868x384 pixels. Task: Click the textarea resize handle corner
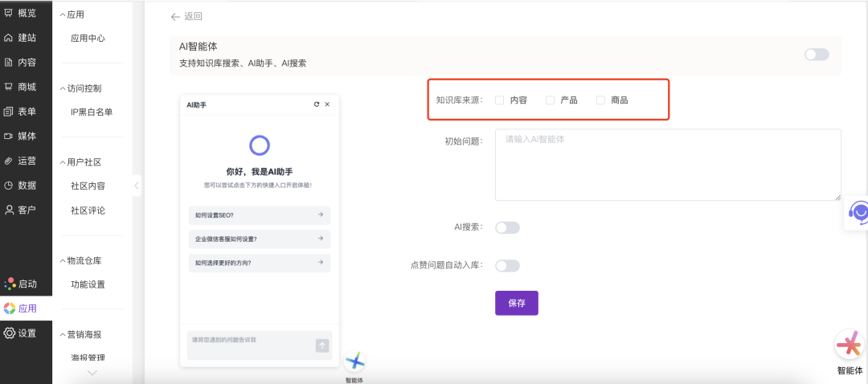pos(837,197)
